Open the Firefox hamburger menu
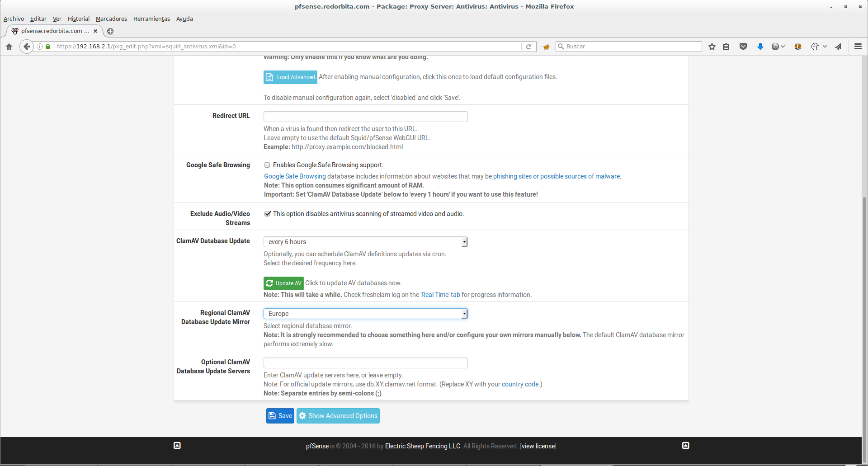 pyautogui.click(x=858, y=47)
